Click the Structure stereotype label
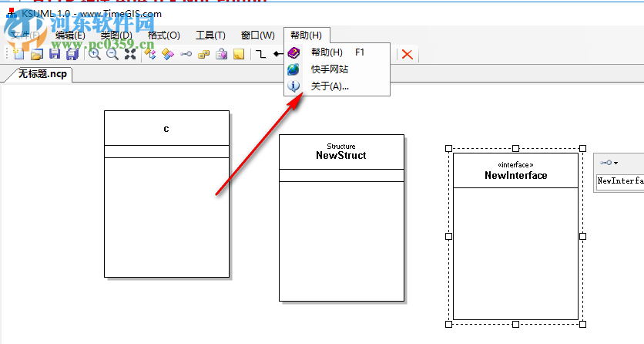Screen dimensions: 644x344 click(x=341, y=147)
